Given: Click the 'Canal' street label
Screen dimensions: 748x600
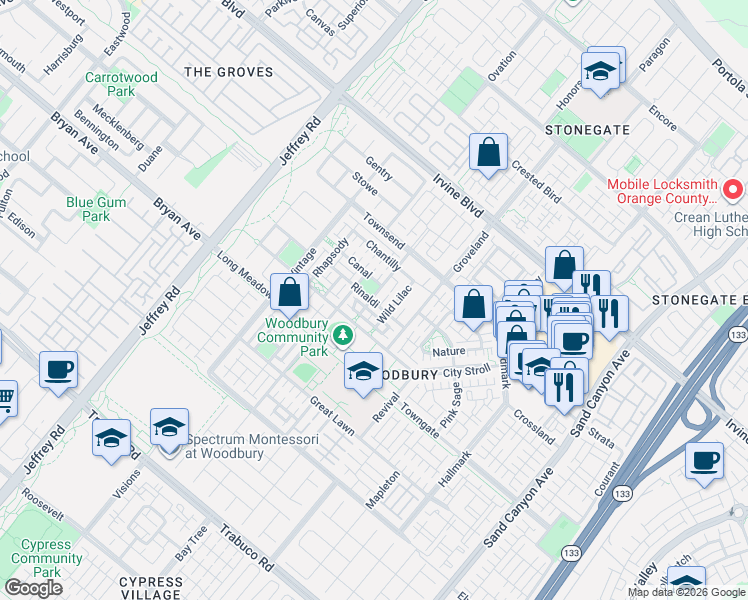Looking at the screenshot, I should [x=360, y=268].
